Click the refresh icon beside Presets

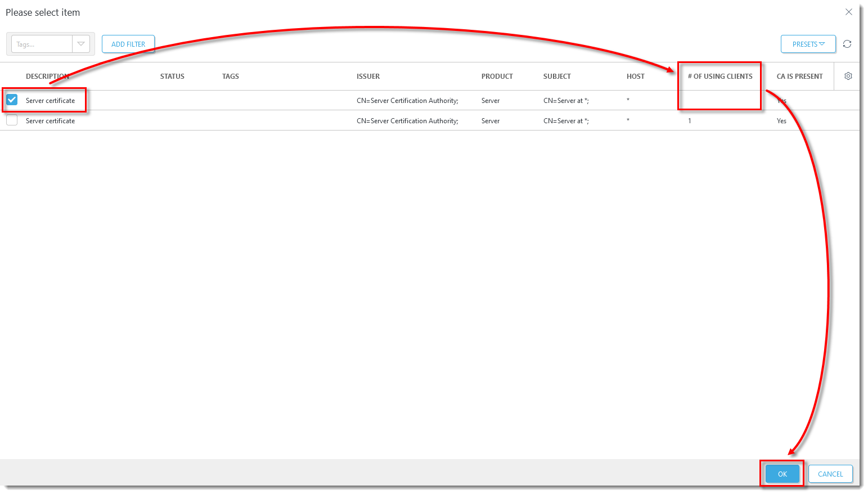847,44
